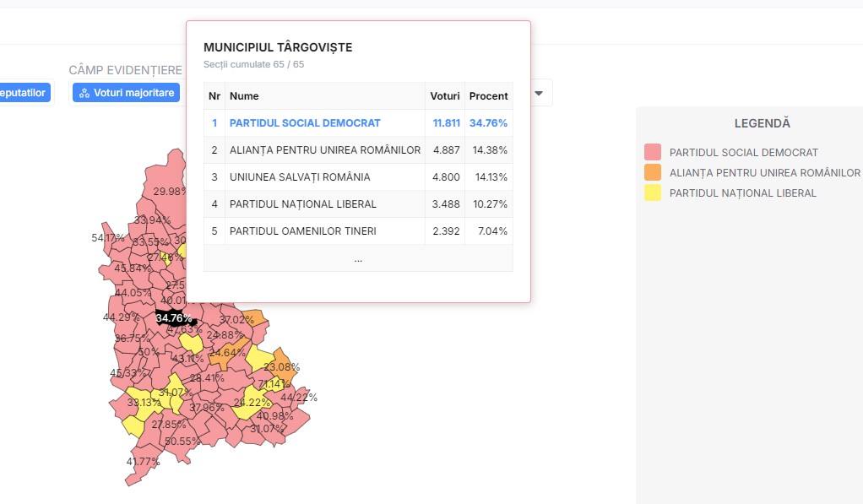Click the Voturi column header
Viewport: 863px width, 504px height.
445,96
